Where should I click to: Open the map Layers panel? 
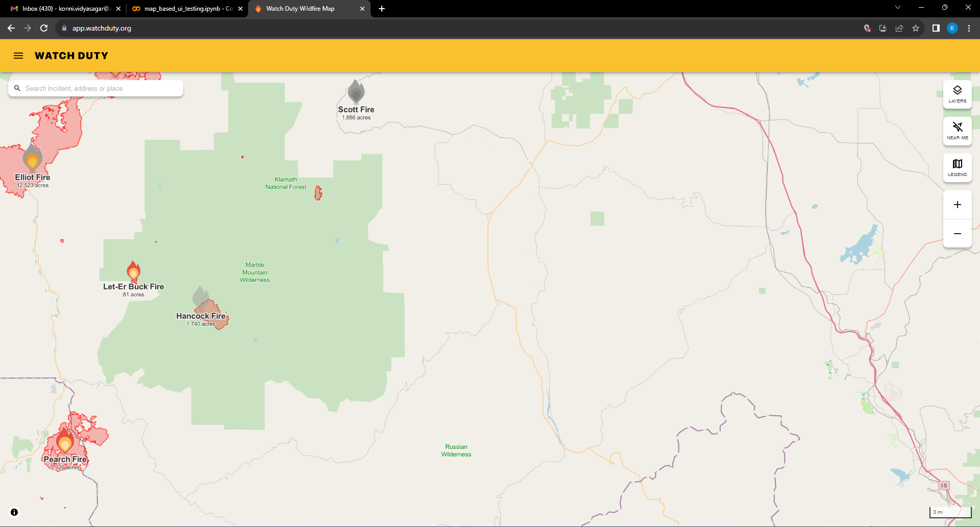pyautogui.click(x=957, y=94)
